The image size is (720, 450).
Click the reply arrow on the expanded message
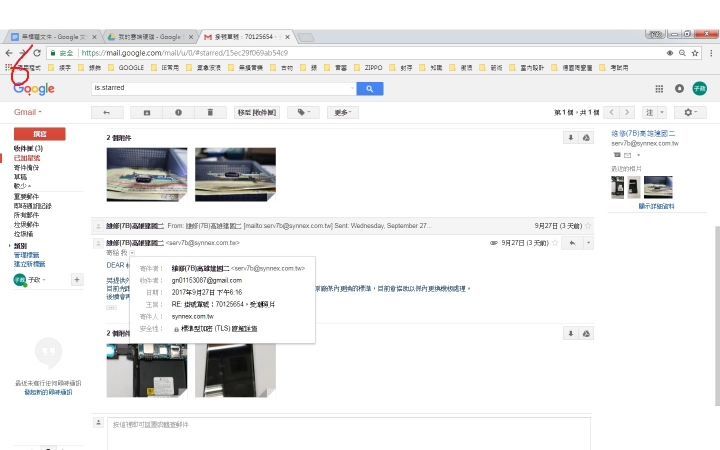pyautogui.click(x=573, y=243)
